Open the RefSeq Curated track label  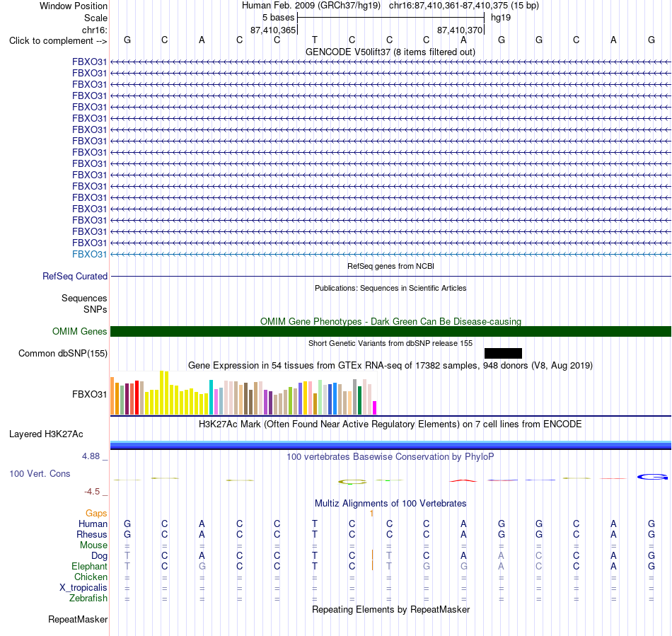tap(74, 276)
